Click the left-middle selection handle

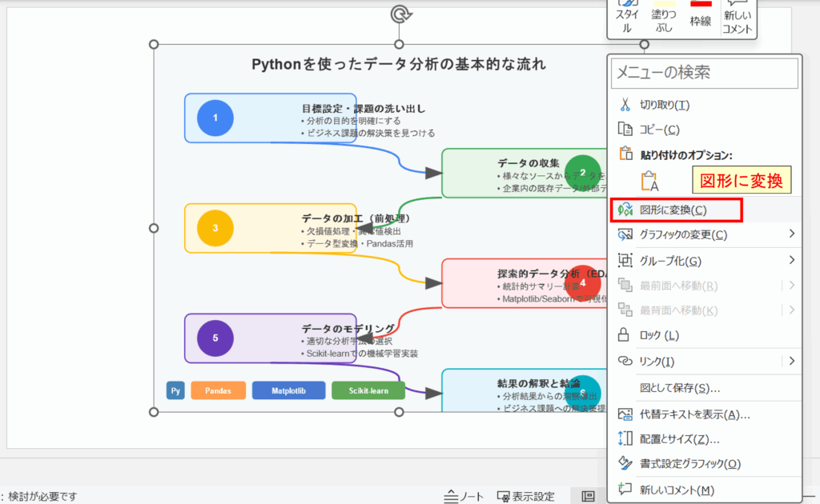pyautogui.click(x=154, y=228)
